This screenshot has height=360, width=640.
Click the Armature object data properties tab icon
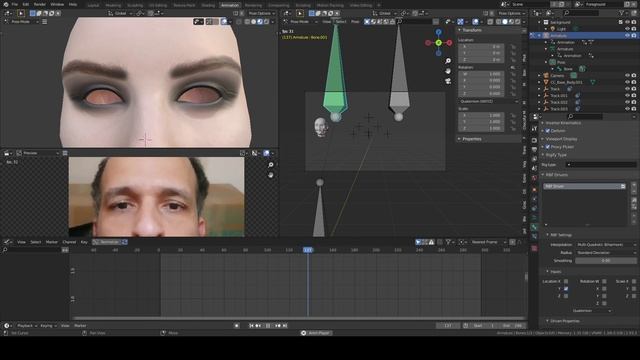(534, 217)
